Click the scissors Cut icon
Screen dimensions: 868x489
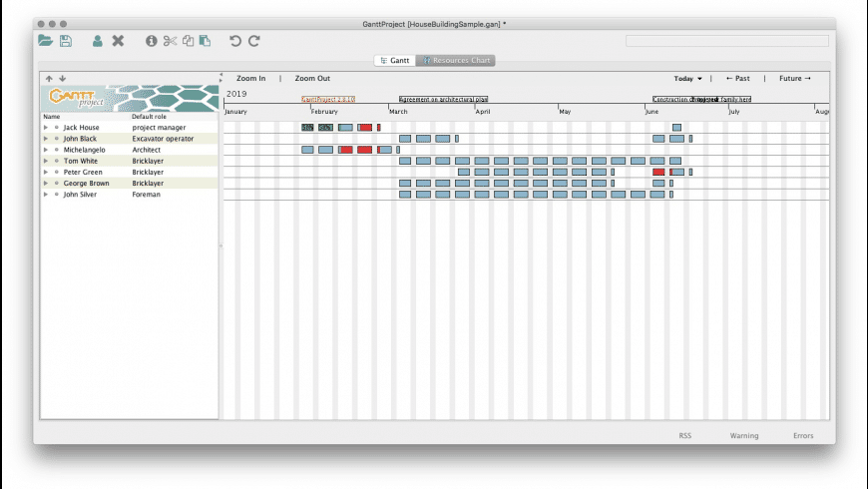tap(170, 41)
